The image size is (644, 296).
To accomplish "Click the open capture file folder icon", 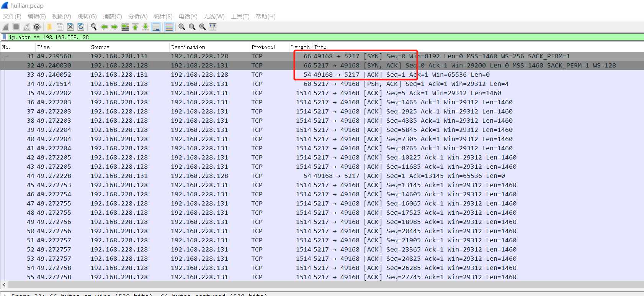I will pos(49,27).
